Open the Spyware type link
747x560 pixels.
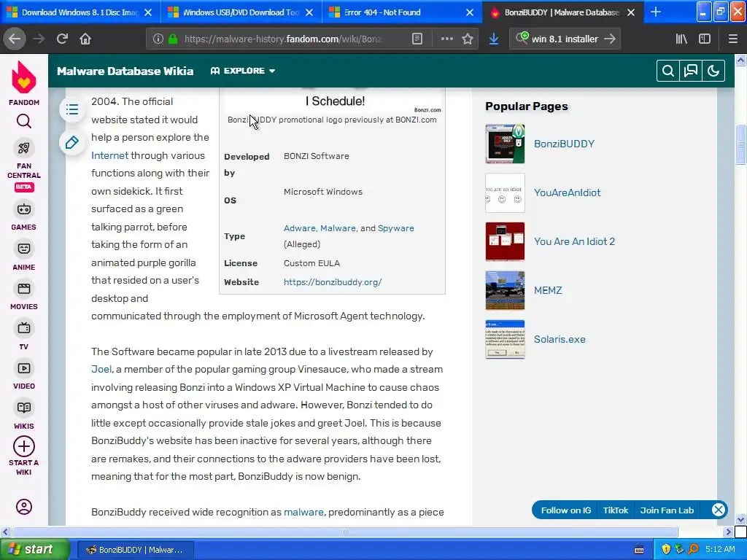point(396,228)
